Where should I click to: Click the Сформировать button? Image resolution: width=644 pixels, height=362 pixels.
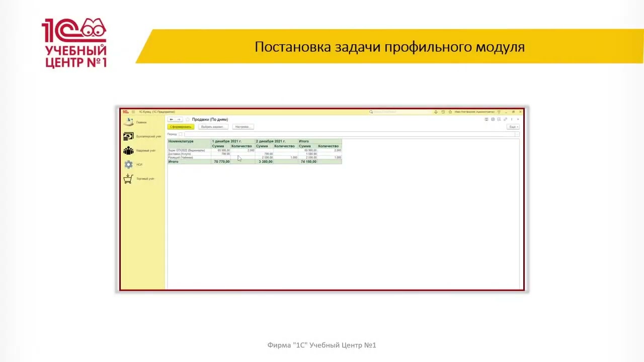(x=181, y=127)
